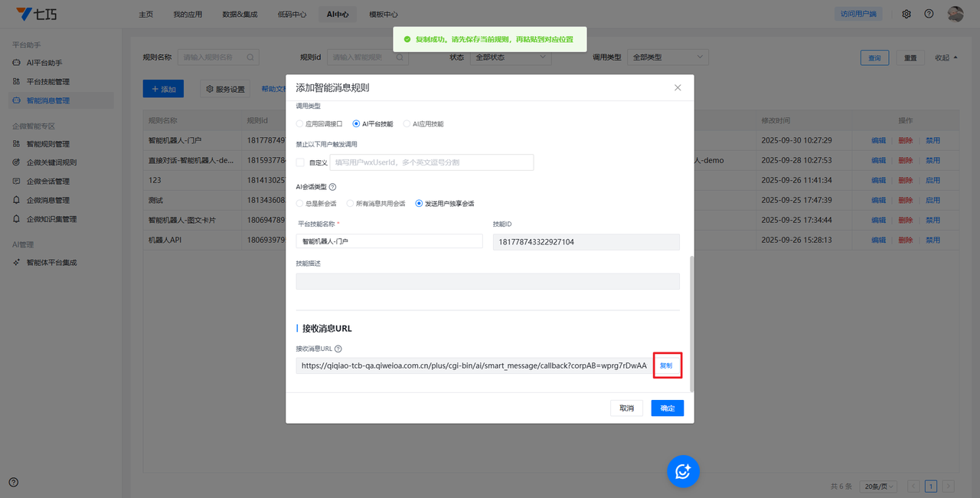Click the settings gear icon in header

[906, 14]
